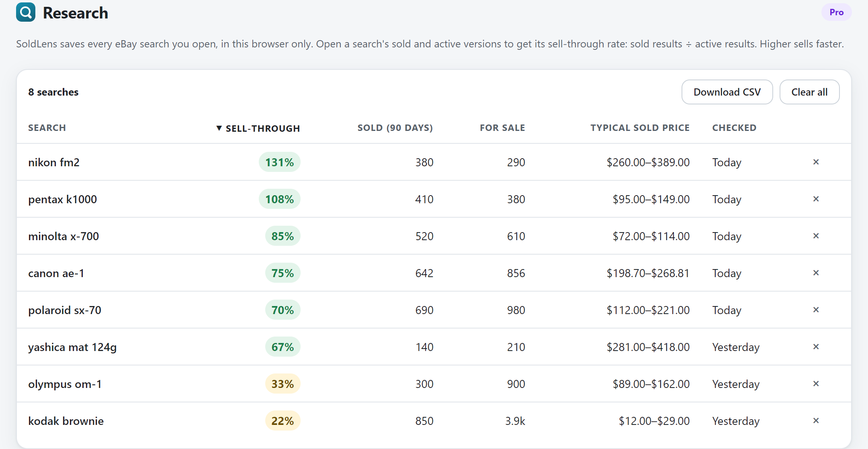
Task: Open the yashica mat 124g search
Action: pos(72,347)
